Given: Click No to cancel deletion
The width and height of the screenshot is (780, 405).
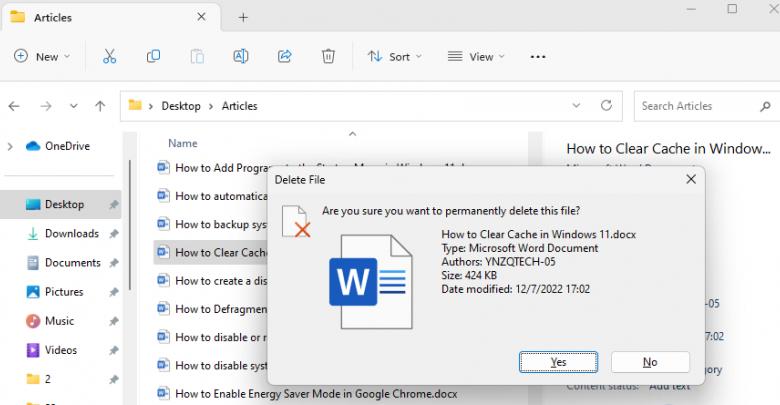Looking at the screenshot, I should (650, 362).
